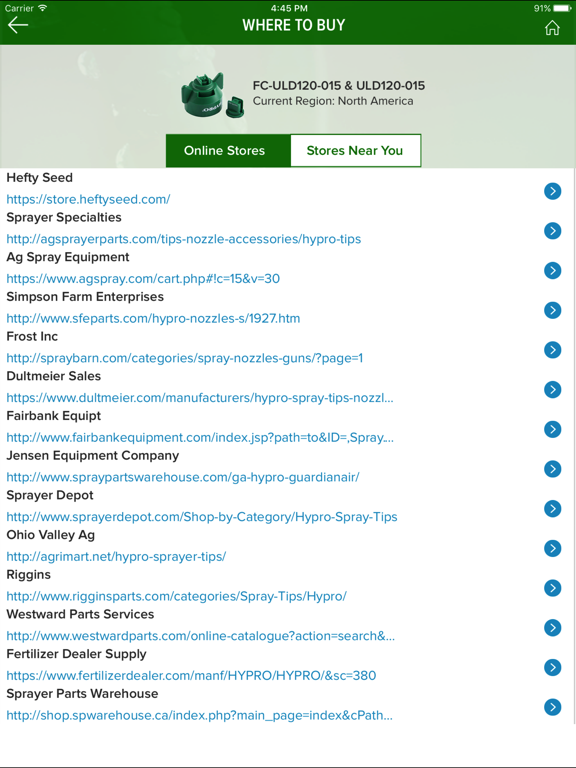Tap the WHERE TO BUY header title

click(x=293, y=25)
